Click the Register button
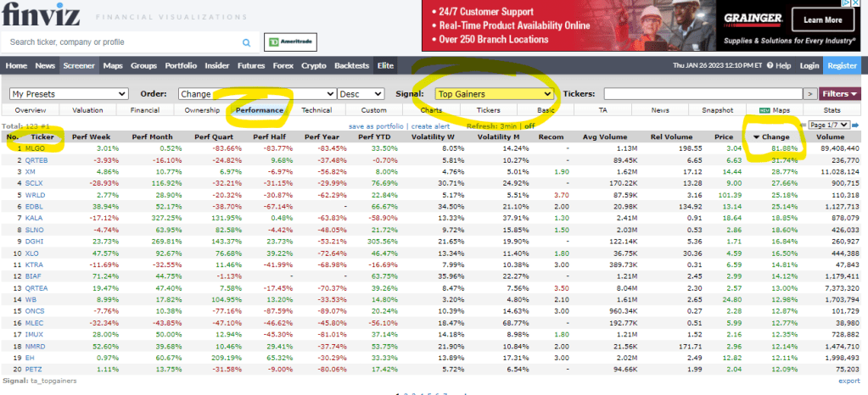 coord(843,66)
